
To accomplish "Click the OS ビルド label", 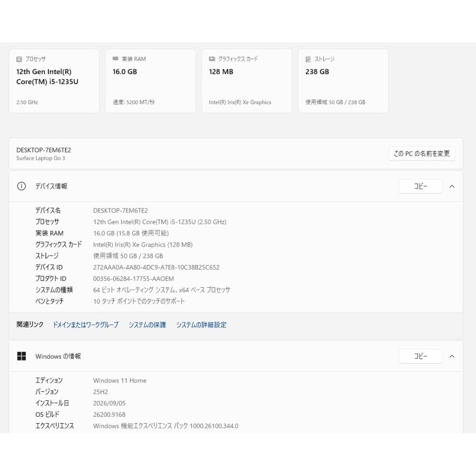I will point(47,415).
